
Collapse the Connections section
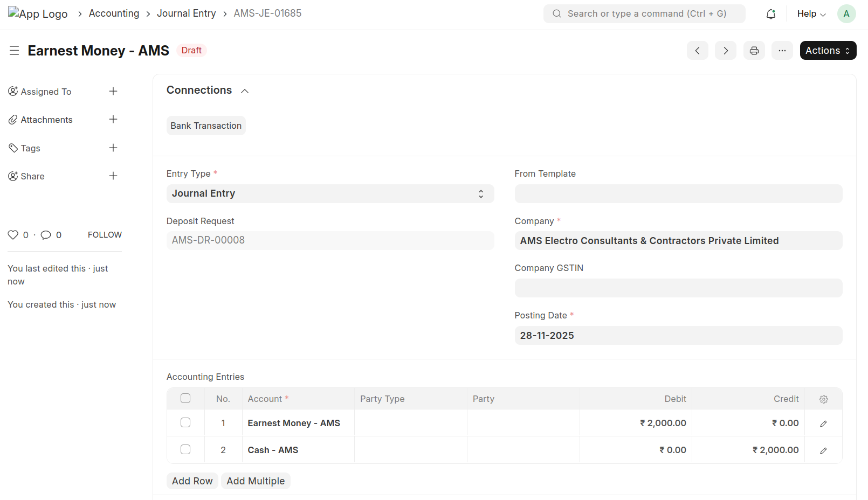click(245, 91)
